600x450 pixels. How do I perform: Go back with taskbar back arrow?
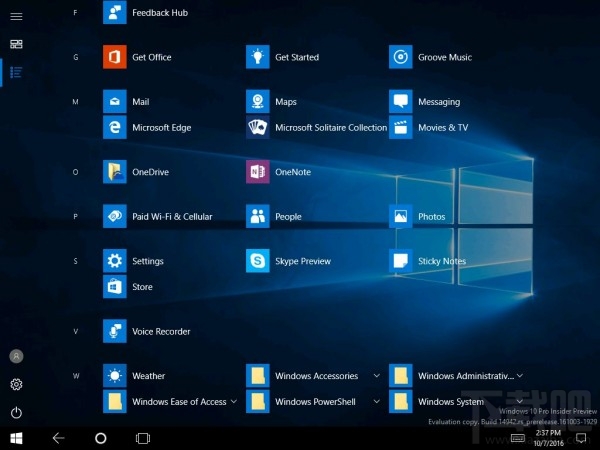coord(59,438)
